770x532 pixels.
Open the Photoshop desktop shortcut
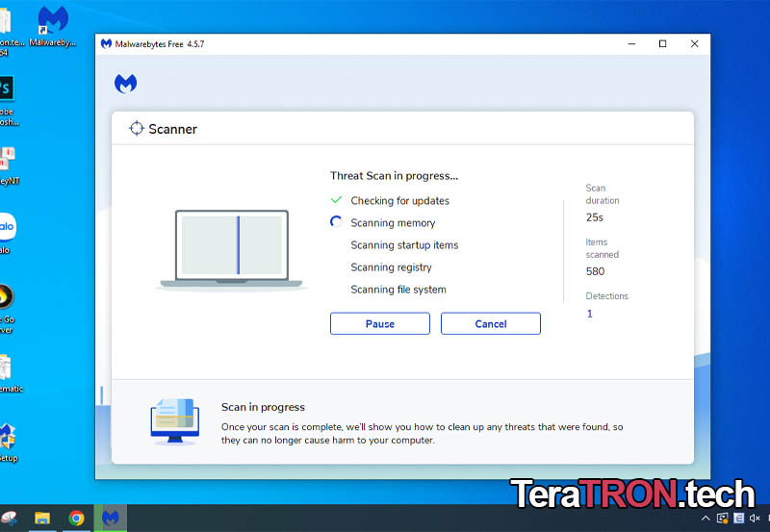point(9,102)
